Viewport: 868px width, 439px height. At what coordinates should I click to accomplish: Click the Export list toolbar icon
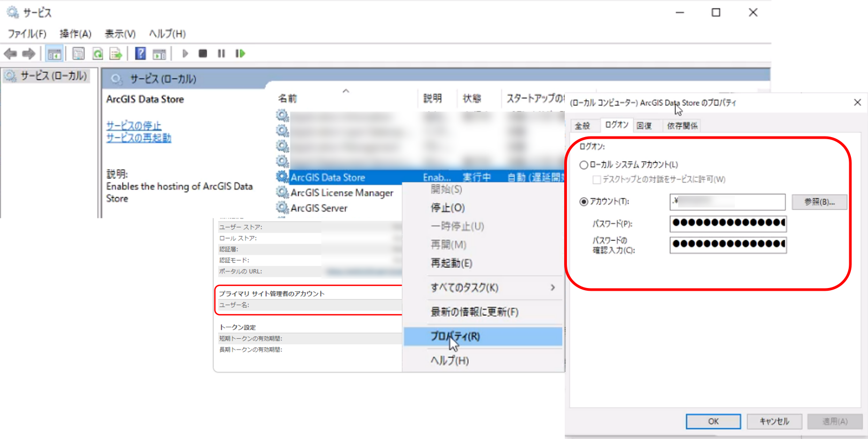coord(116,54)
